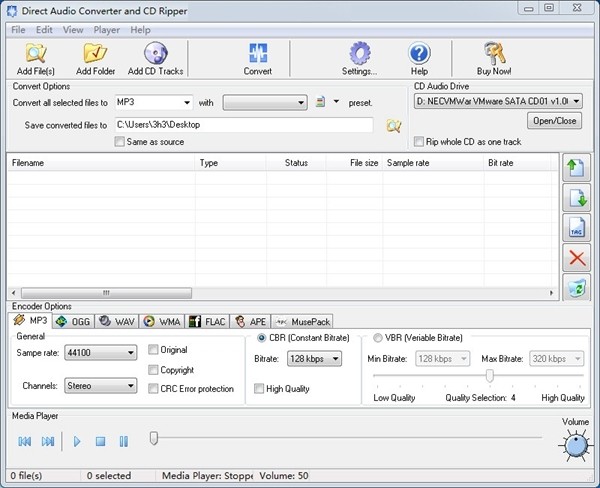Click the Save converted files path field
This screenshot has height=488, width=600.
pos(243,125)
